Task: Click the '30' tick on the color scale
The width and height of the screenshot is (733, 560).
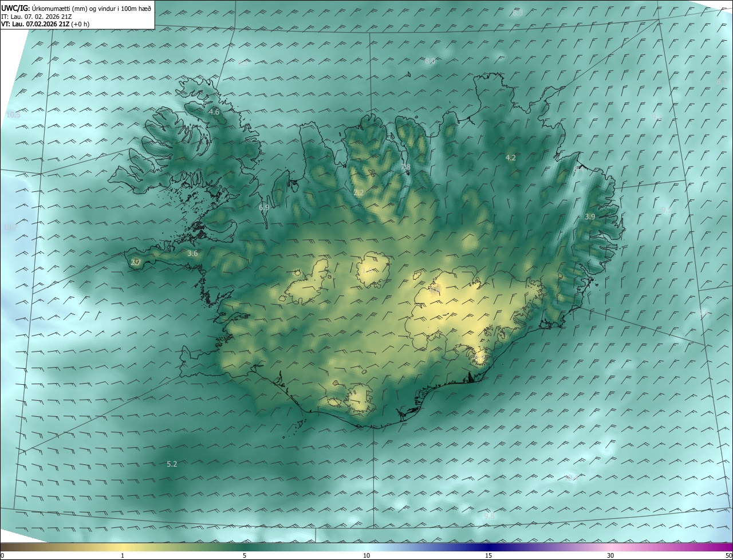Action: pos(610,555)
